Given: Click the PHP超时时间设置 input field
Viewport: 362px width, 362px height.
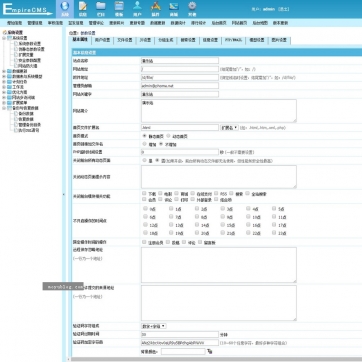Looking at the screenshot, I should coord(180,152).
